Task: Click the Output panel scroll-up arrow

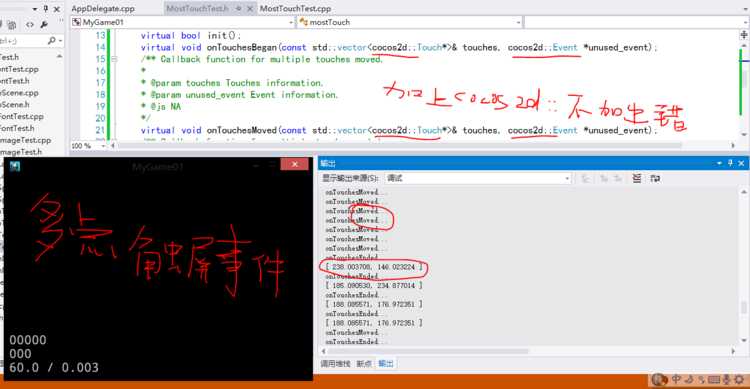Action: [744, 192]
